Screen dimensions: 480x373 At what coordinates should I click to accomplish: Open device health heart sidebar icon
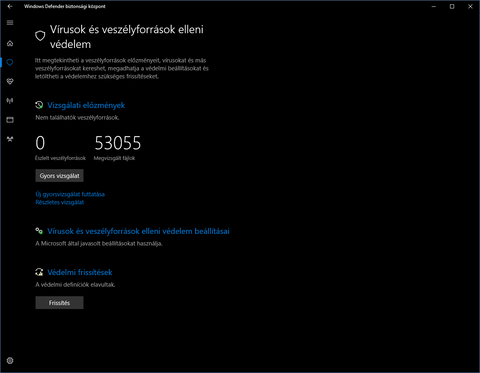[10, 81]
